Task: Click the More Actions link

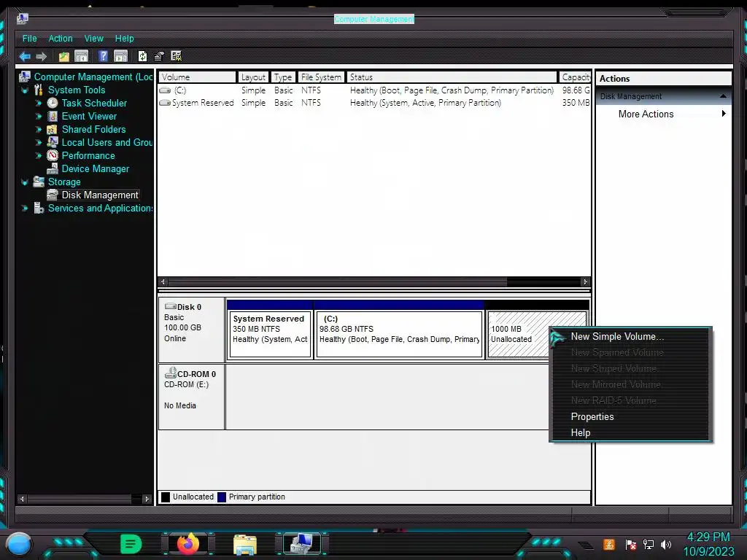Action: tap(646, 114)
